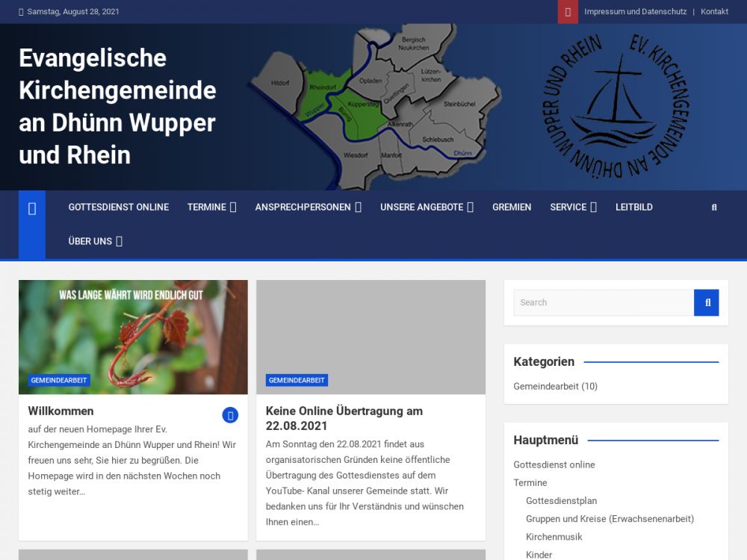
Task: Click the blue round icon beside Willkommen
Action: click(230, 415)
